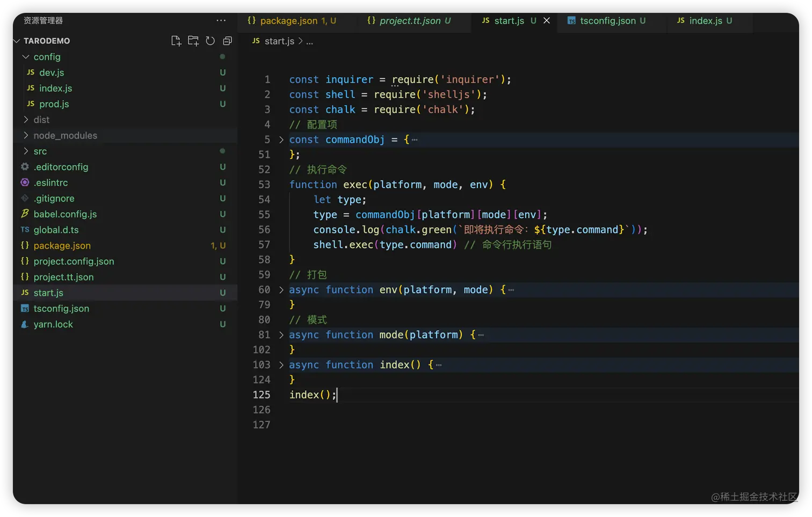The image size is (812, 517).
Task: Click the .eslintrc purple file icon
Action: point(25,183)
